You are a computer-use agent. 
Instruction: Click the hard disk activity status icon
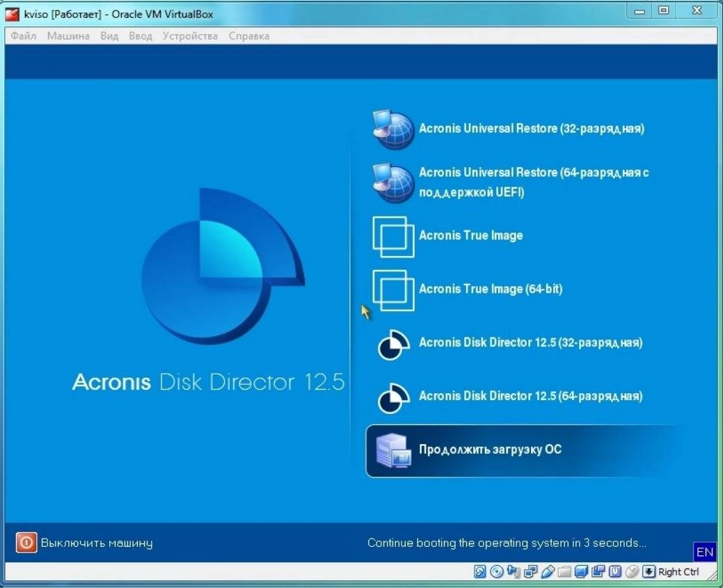pyautogui.click(x=480, y=571)
